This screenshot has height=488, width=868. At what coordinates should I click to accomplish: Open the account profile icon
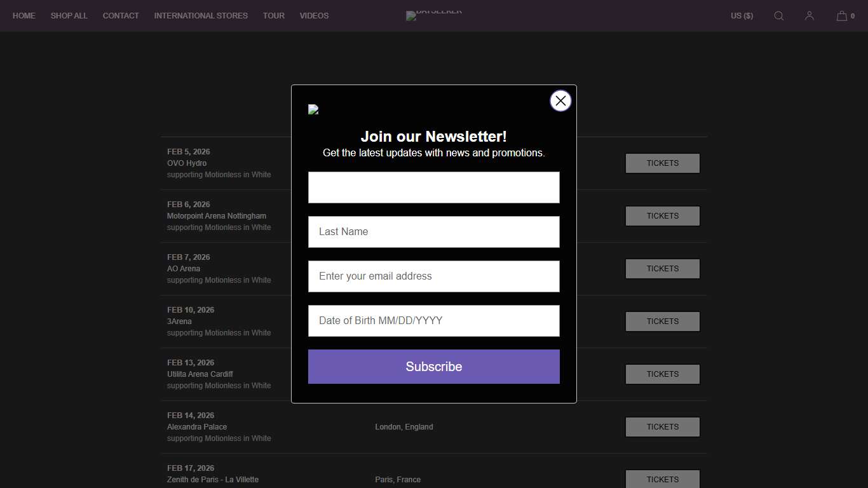point(809,16)
